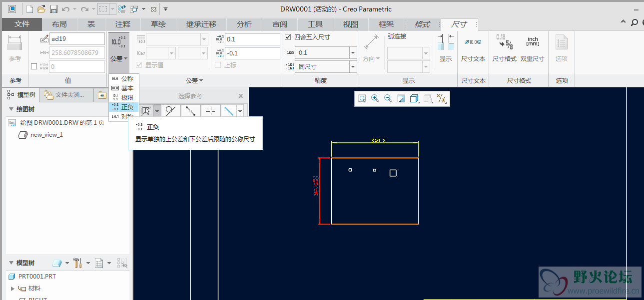
Task: Save the drawing with floppy disk icon
Action: tap(53, 9)
